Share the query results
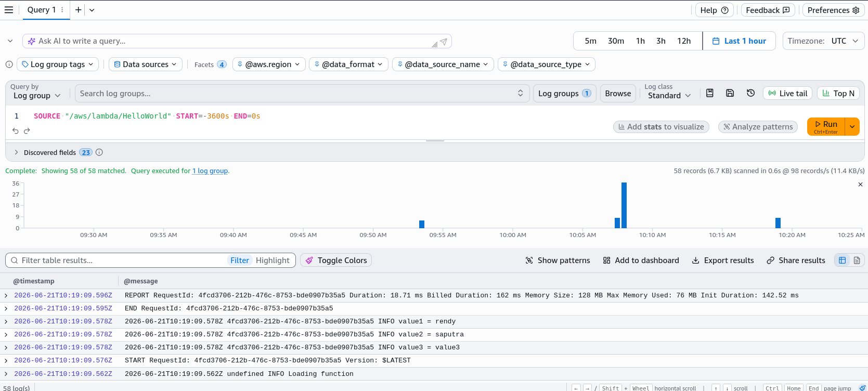The width and height of the screenshot is (868, 391). click(796, 260)
